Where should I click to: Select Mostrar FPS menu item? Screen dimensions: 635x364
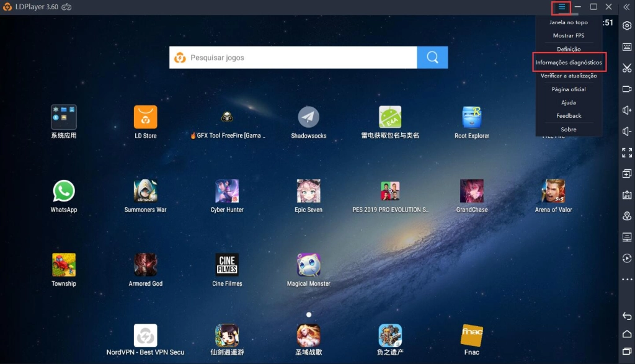(568, 35)
